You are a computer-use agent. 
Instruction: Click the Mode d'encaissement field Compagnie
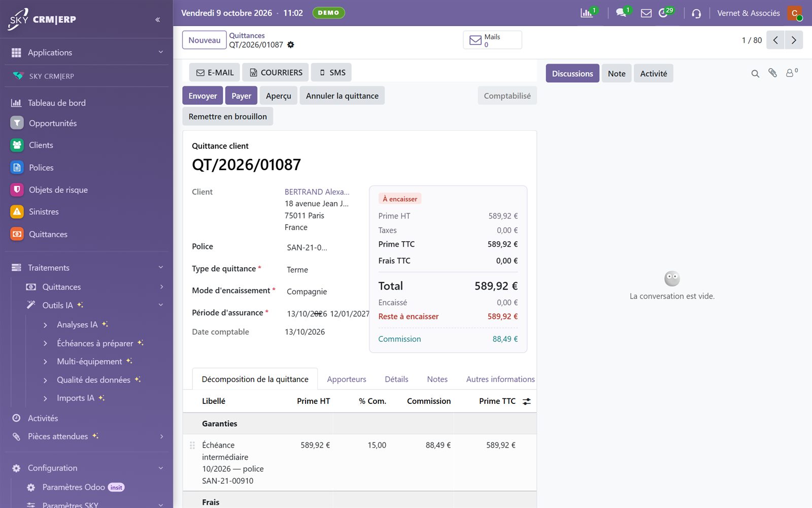click(307, 292)
